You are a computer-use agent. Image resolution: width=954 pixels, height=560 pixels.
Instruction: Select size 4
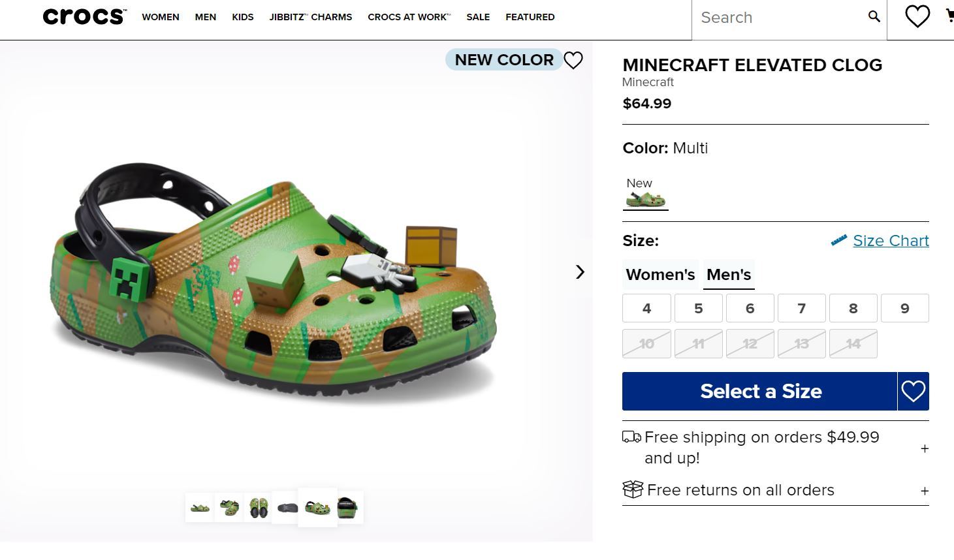click(646, 308)
